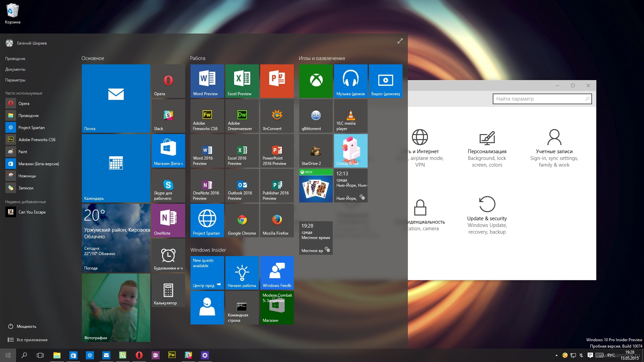The height and width of the screenshot is (362, 644).
Task: Open the Opera tile in Start menu
Action: click(168, 81)
